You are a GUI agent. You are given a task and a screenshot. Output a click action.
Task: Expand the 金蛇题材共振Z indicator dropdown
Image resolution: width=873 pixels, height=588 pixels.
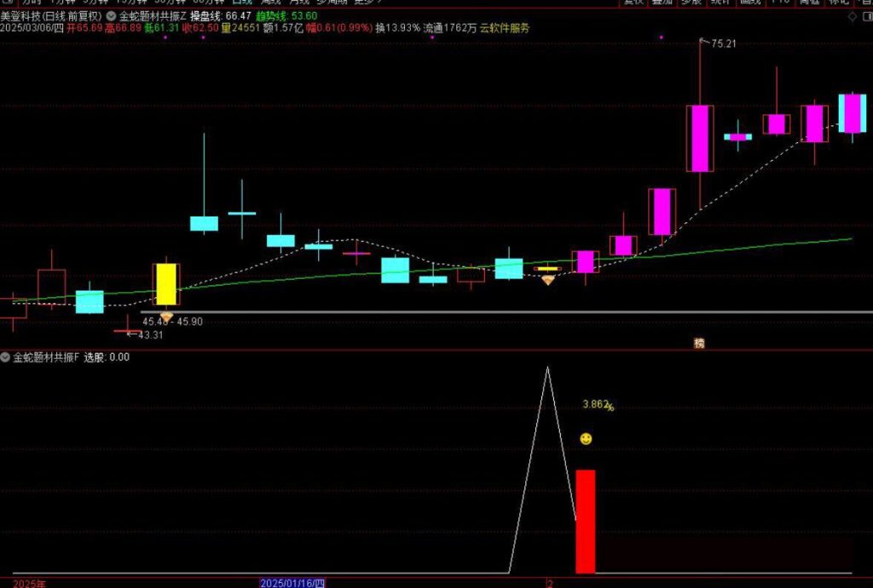(111, 16)
